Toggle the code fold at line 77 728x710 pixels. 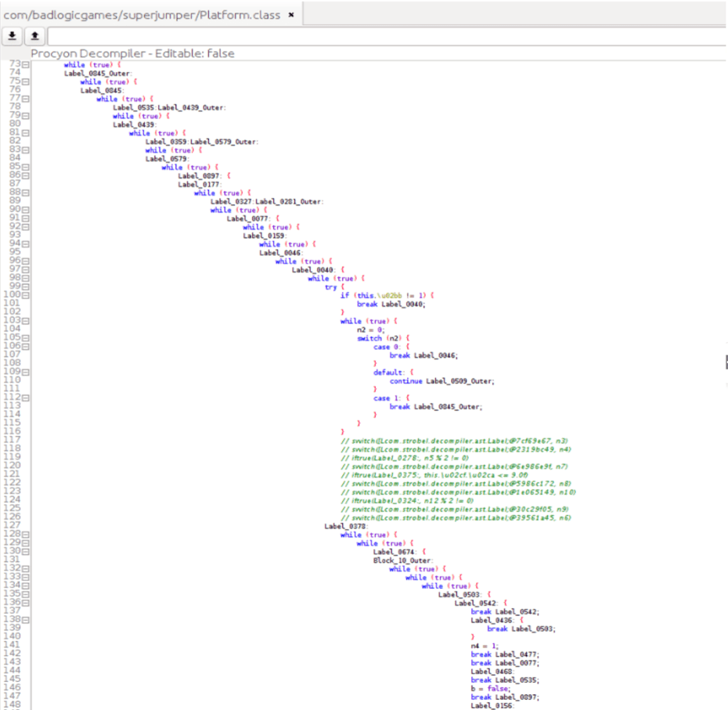point(26,99)
